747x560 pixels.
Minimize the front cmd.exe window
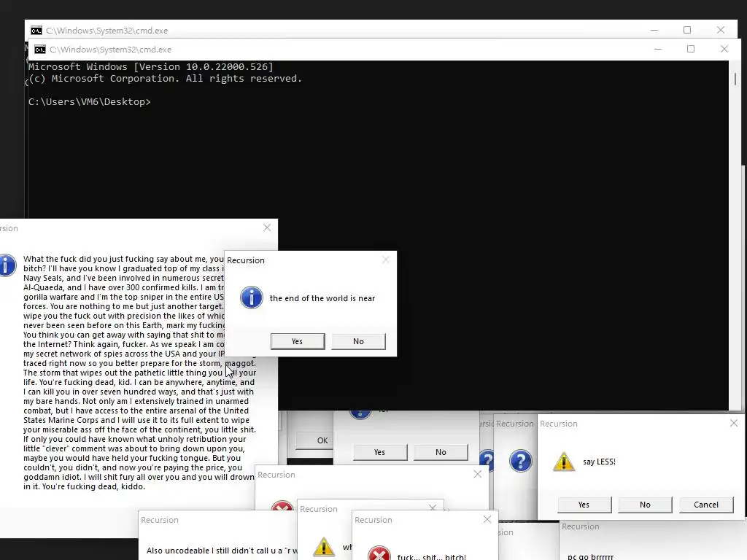[x=658, y=49]
